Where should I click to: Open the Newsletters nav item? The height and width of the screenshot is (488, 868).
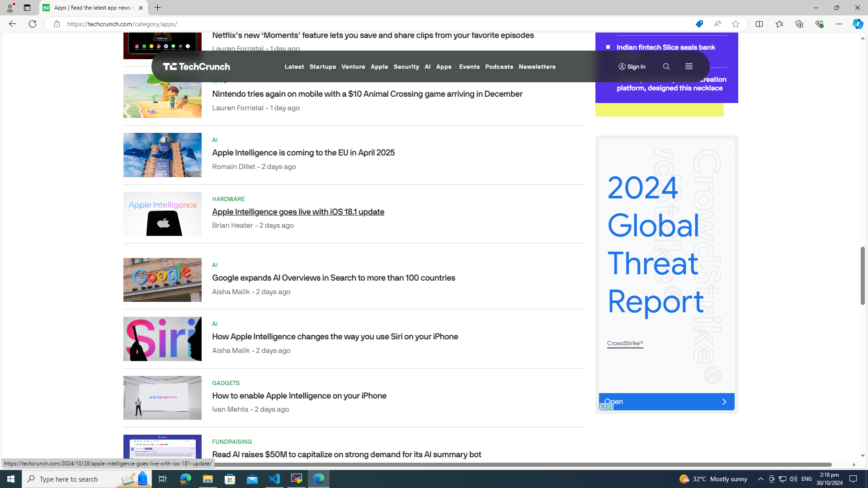coord(537,67)
